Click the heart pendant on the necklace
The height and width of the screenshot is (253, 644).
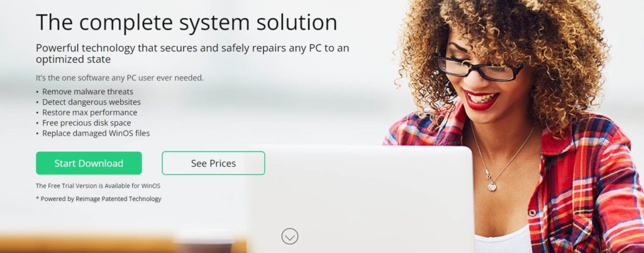click(x=492, y=186)
